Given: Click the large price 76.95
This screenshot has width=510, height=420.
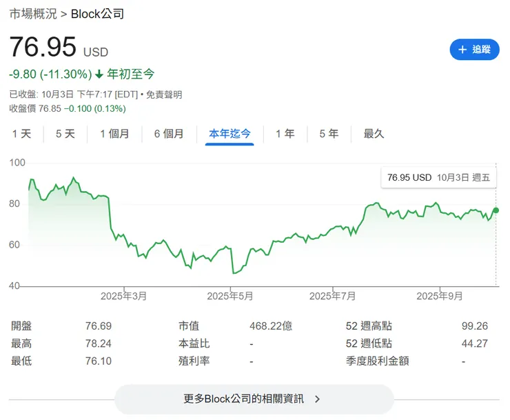Looking at the screenshot, I should point(43,47).
